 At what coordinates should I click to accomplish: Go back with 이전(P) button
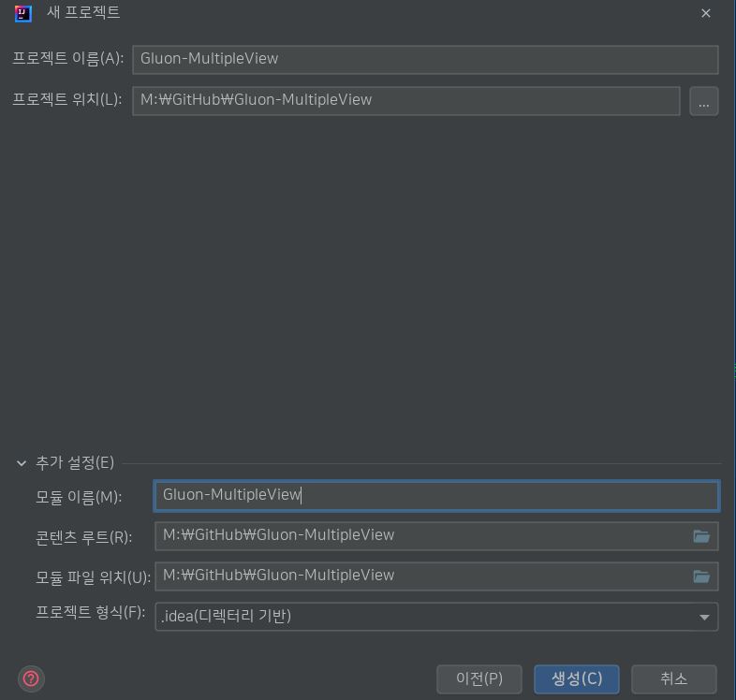[x=479, y=678]
